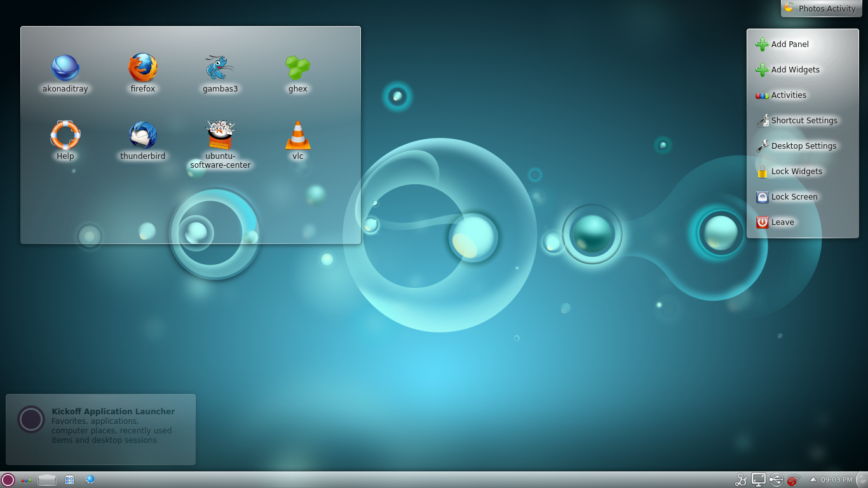Toggle Lock Widgets in the menu
This screenshot has width=868, height=488.
tap(796, 172)
